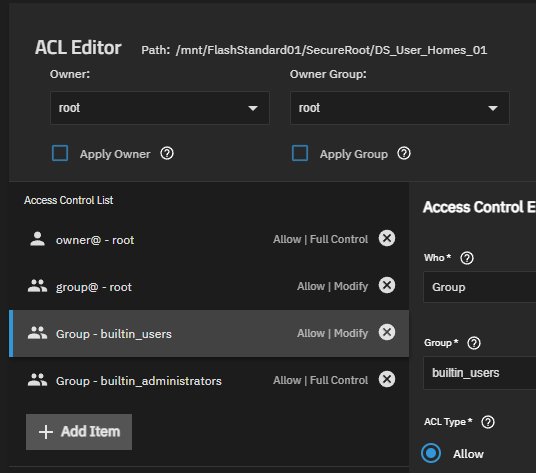The width and height of the screenshot is (536, 473).
Task: Open the Who dropdown set to Group
Action: click(480, 287)
